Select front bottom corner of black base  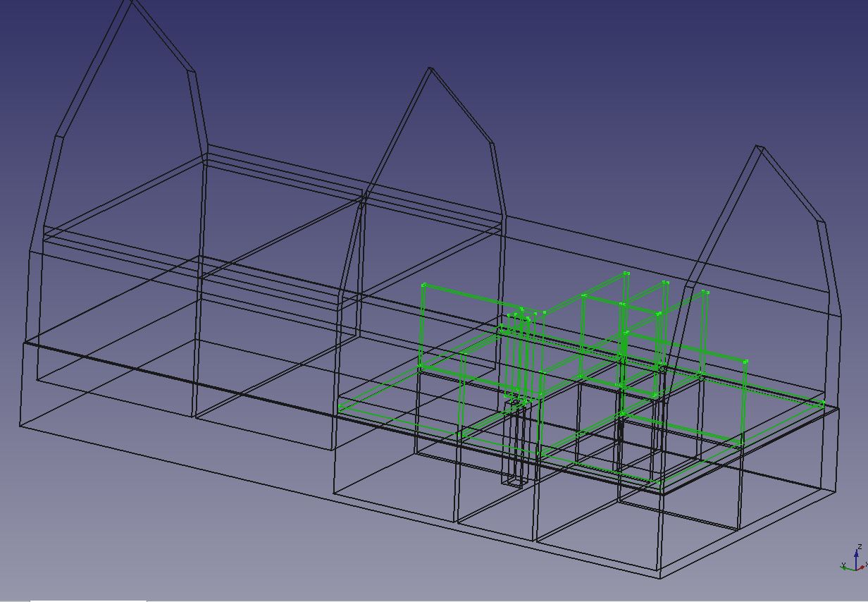tap(660, 577)
